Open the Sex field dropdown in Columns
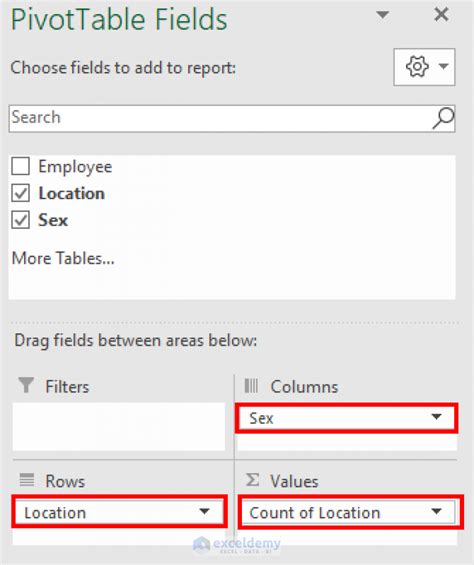The width and height of the screenshot is (474, 565). 437,417
